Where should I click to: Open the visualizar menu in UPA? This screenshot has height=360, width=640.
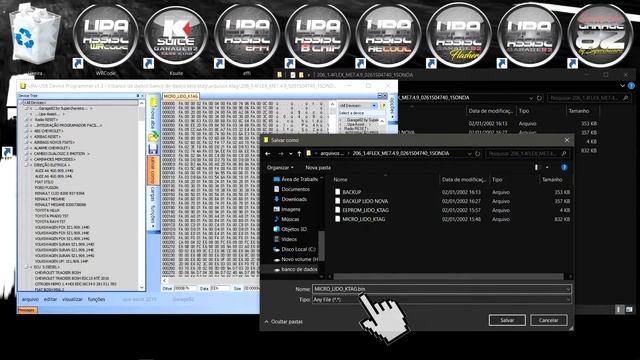click(72, 299)
